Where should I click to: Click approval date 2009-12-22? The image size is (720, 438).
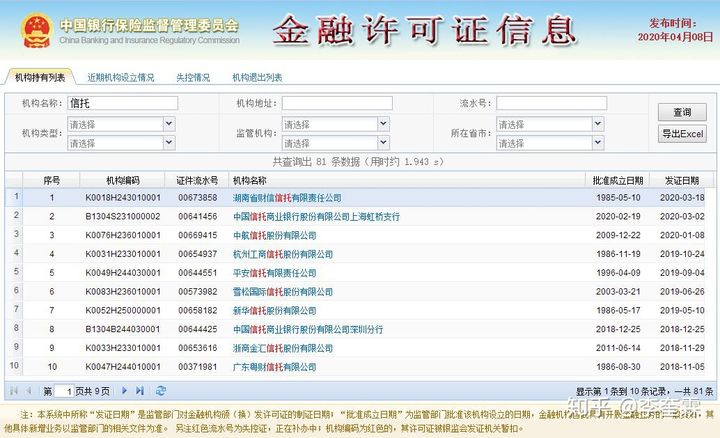click(x=618, y=236)
